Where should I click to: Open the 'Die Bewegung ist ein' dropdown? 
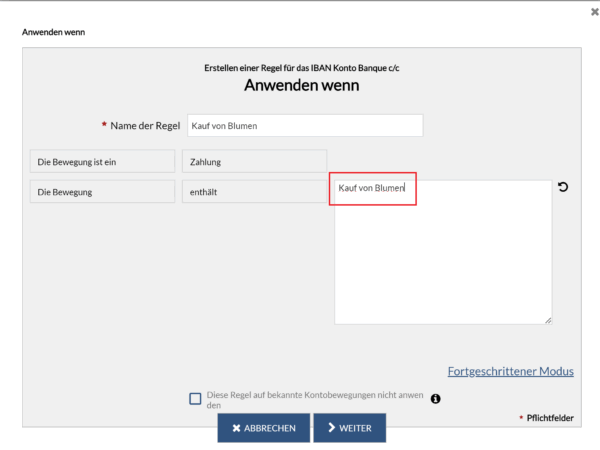click(103, 161)
